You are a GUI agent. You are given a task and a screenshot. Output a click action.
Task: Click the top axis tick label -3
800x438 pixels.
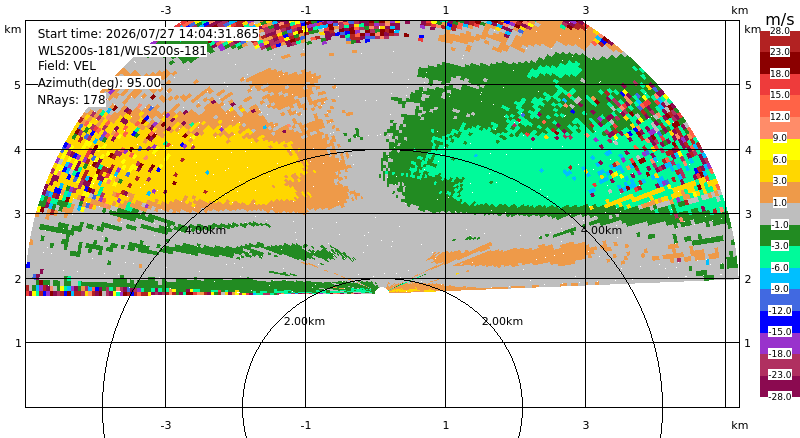[x=165, y=10]
